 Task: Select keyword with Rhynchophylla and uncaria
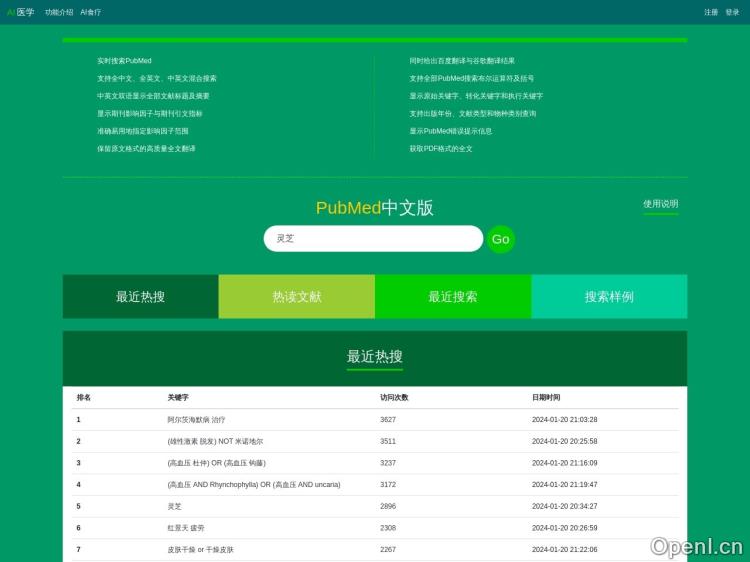[254, 485]
